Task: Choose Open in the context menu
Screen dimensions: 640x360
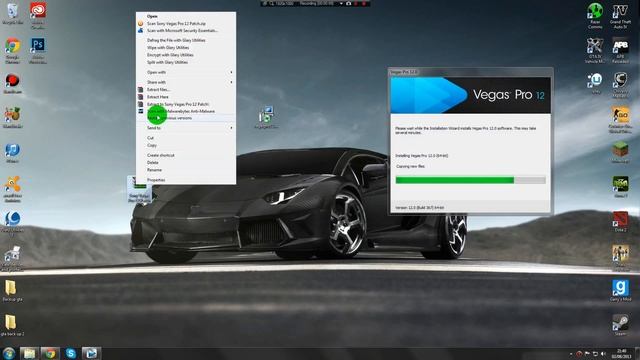Action: [186, 16]
